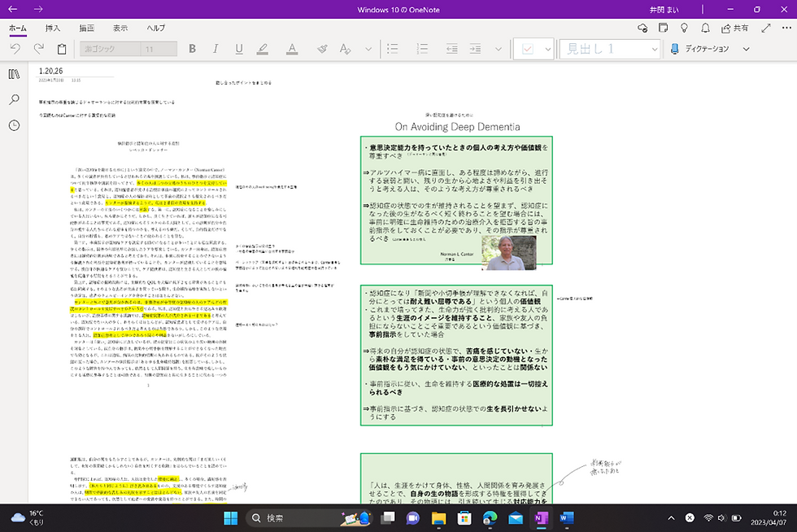Select the text highlighter tool
797x532 pixels.
tap(262, 49)
